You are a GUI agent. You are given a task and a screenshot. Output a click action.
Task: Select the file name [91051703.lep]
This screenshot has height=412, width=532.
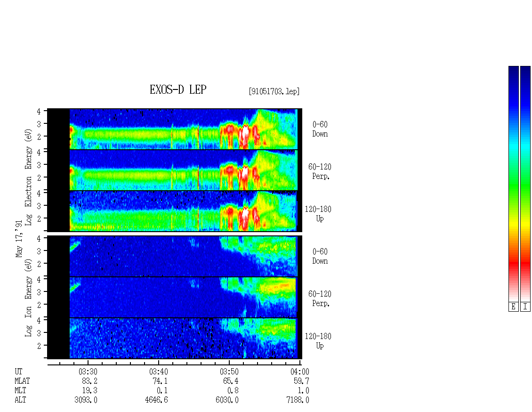pos(274,91)
